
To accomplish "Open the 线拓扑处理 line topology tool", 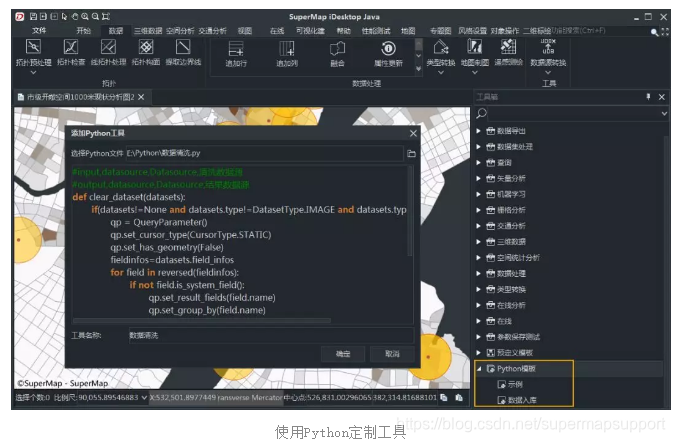I will click(x=108, y=52).
